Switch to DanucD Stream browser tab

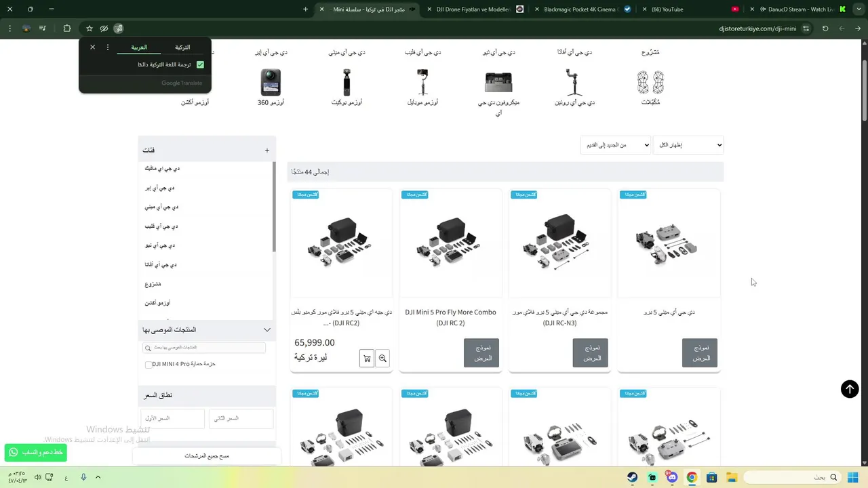[796, 9]
